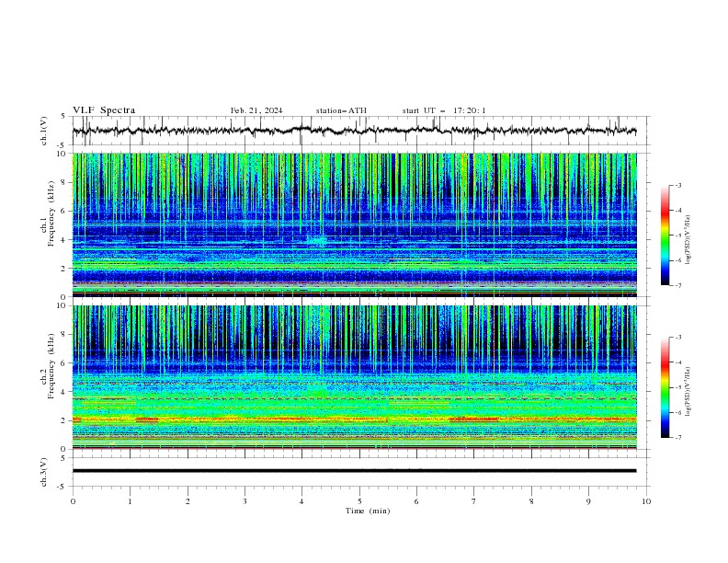Click the ch.3 flat black trace
The width and height of the screenshot is (728, 563).
[x=354, y=471]
